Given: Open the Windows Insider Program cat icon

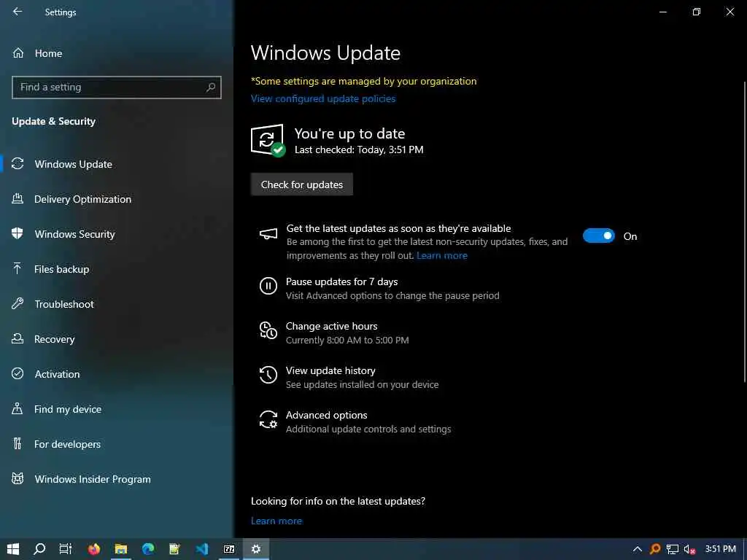Looking at the screenshot, I should [18, 478].
